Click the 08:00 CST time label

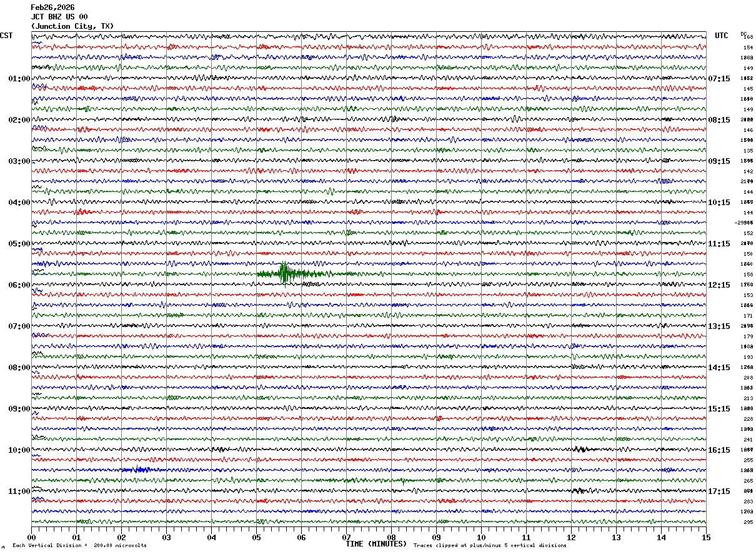pos(19,368)
